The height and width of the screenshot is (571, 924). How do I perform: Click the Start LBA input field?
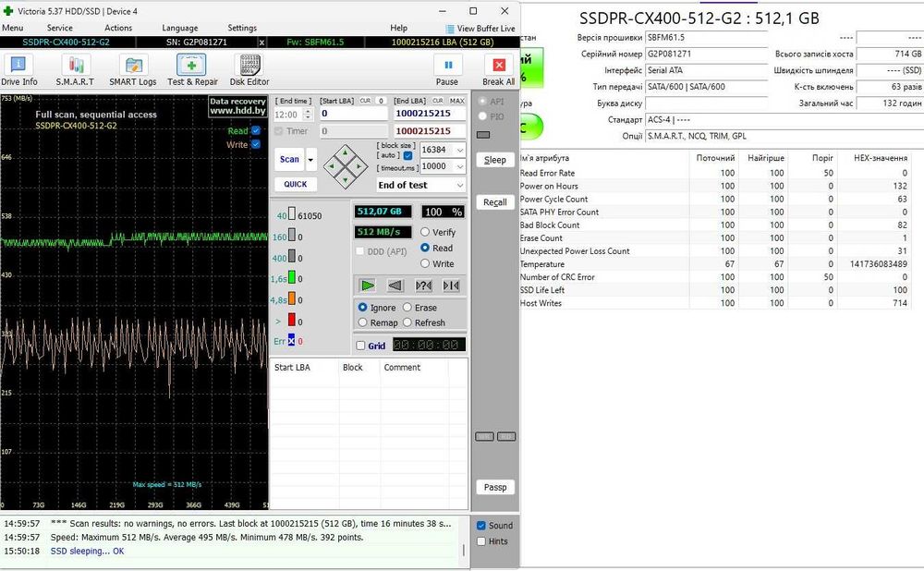click(354, 114)
